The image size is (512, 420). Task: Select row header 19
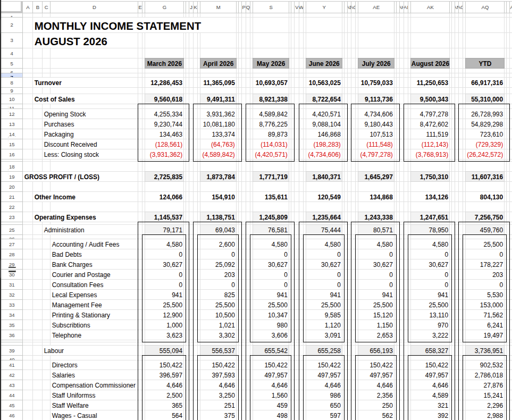coord(12,177)
